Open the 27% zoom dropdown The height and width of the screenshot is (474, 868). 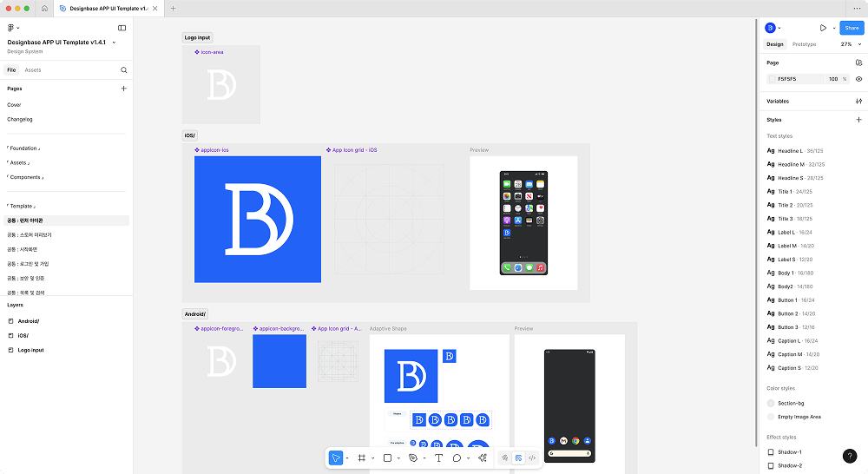click(x=850, y=44)
